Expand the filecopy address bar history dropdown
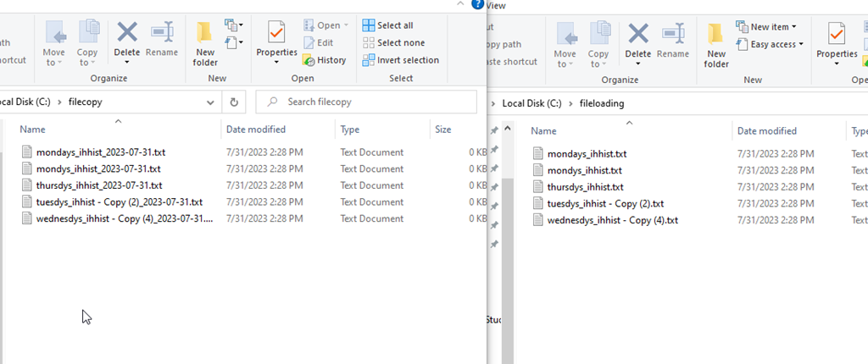Image resolution: width=868 pixels, height=364 pixels. click(x=211, y=102)
